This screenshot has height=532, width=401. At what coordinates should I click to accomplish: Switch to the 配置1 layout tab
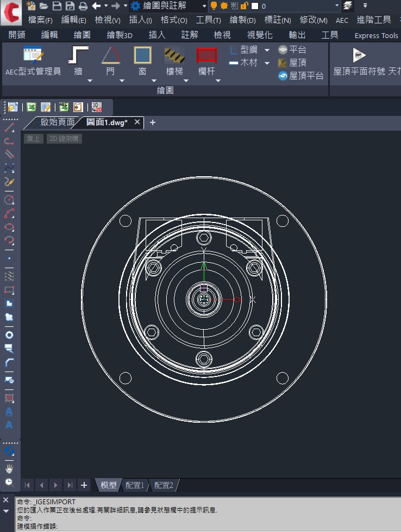point(135,485)
